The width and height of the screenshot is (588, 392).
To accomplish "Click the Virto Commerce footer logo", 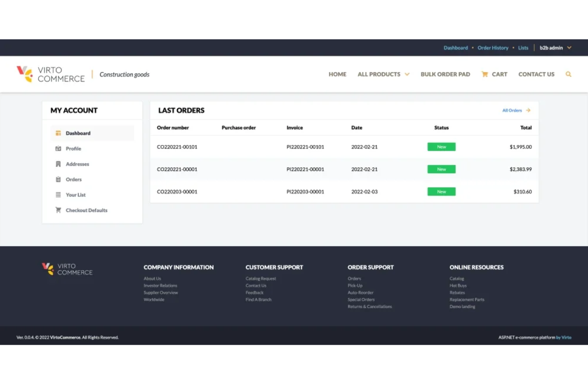I will coord(67,269).
